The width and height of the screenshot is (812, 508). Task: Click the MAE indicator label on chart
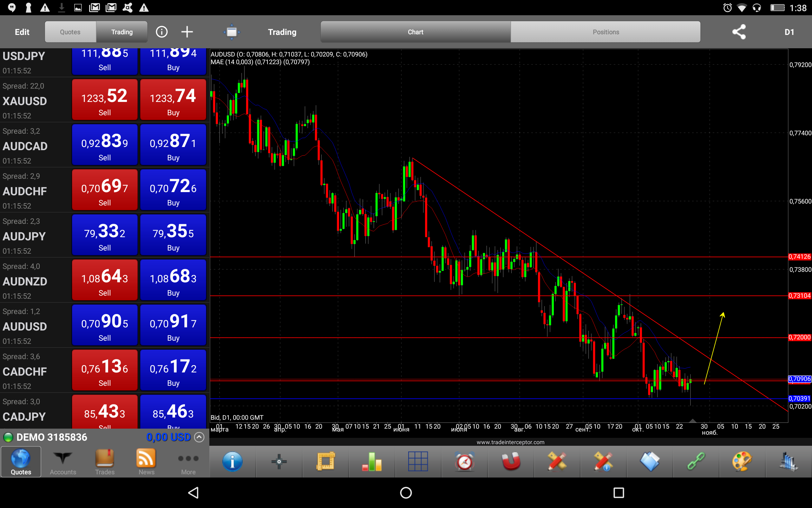pos(260,62)
